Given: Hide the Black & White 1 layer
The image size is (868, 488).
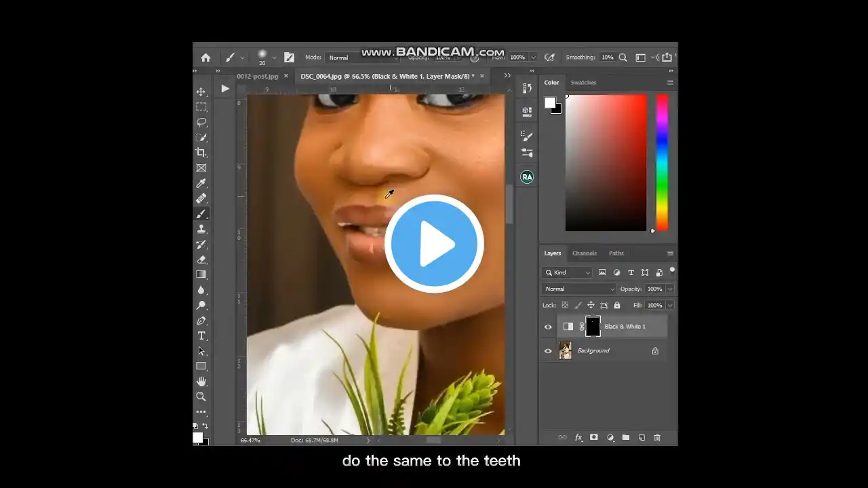Looking at the screenshot, I should coord(548,327).
